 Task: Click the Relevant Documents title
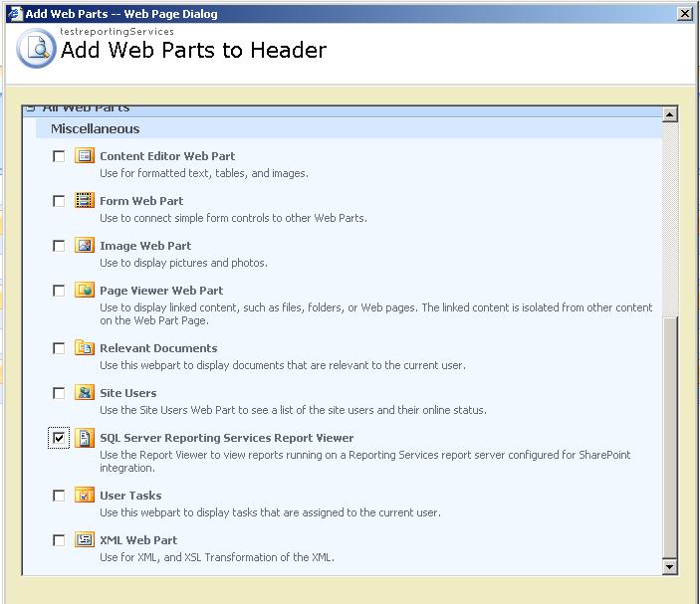[x=158, y=348]
